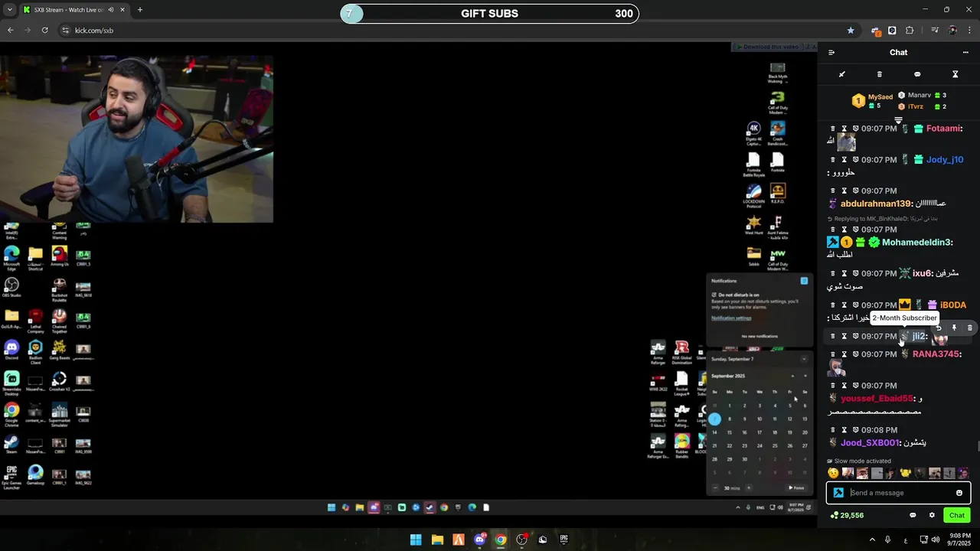Pick the first woozy face quick emote
980x551 pixels.
pyautogui.click(x=834, y=474)
